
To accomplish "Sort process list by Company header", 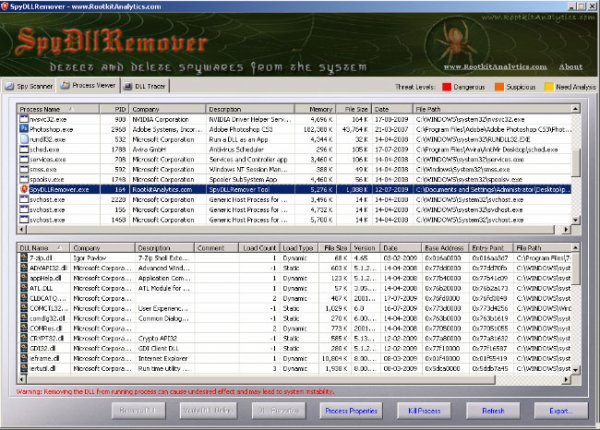I will point(167,109).
